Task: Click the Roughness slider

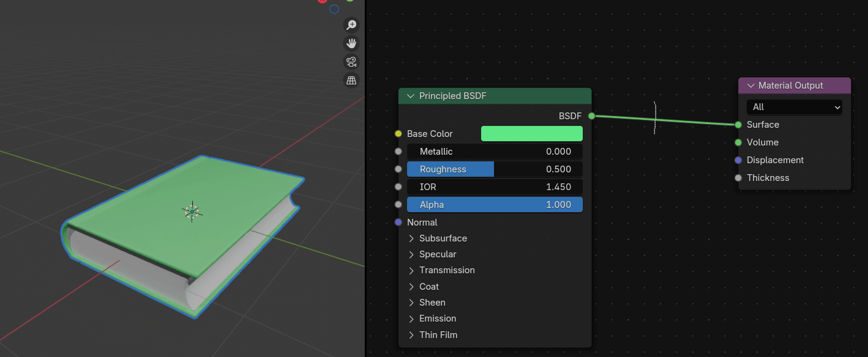Action: coord(495,169)
